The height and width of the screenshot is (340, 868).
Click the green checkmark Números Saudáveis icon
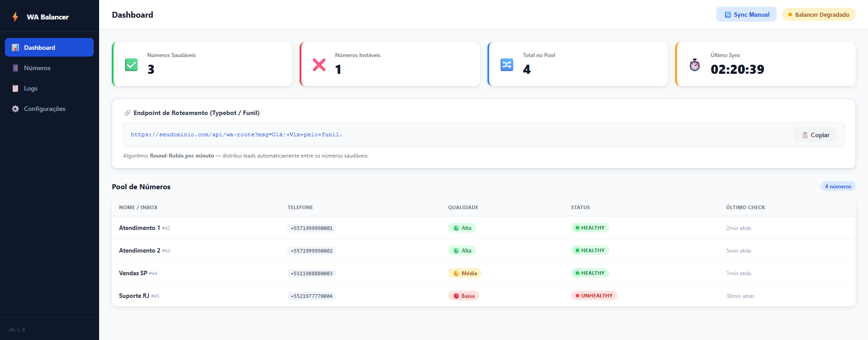[131, 65]
